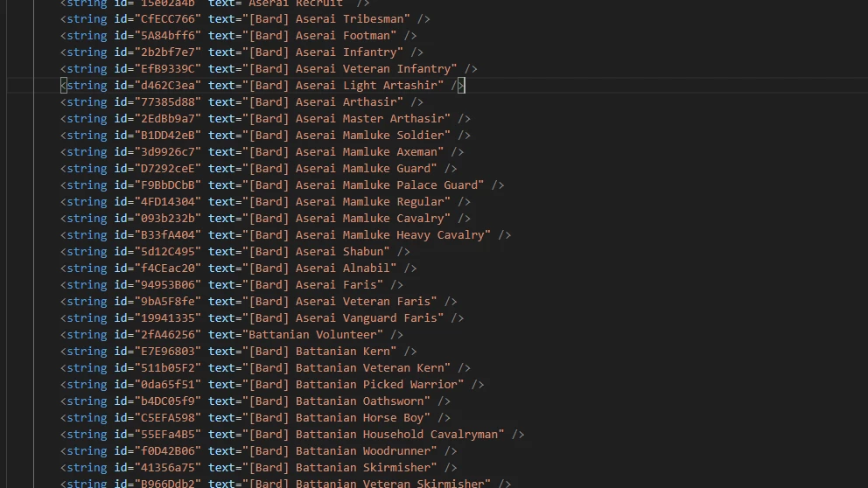Place cursor in "[Bard] Aserai Veteran Infantry"
This screenshot has height=488, width=868.
click(350, 68)
